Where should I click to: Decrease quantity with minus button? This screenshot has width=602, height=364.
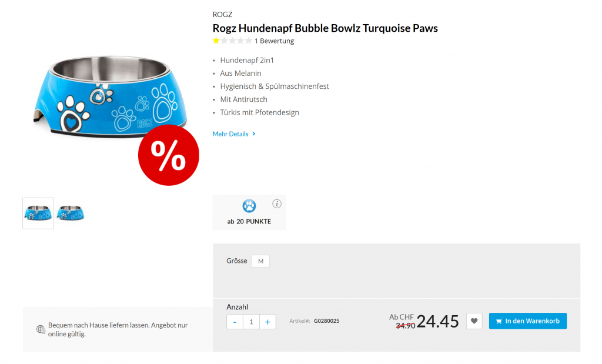[235, 322]
